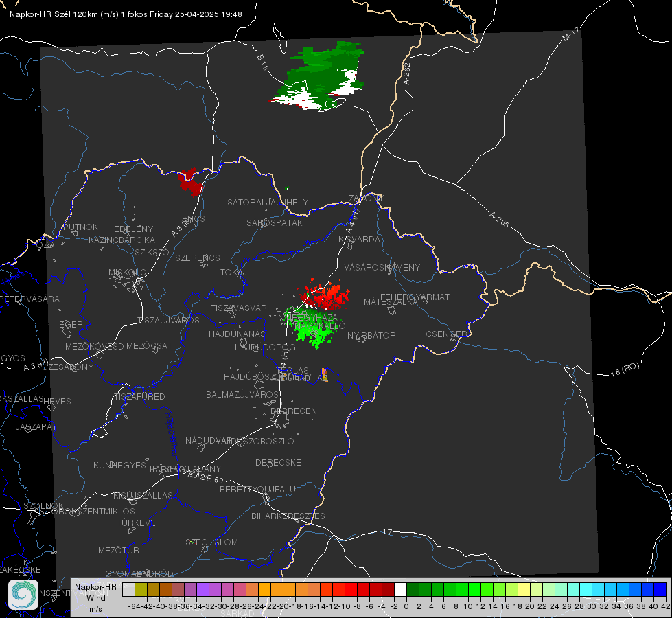The height and width of the screenshot is (618, 672).
Task: Click the dark red radar echo near ENCS
Action: tap(190, 182)
